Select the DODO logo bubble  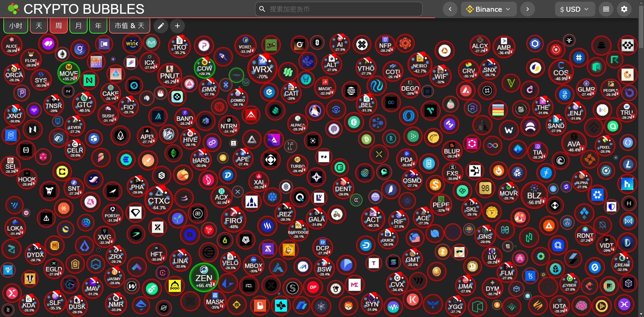click(x=175, y=286)
